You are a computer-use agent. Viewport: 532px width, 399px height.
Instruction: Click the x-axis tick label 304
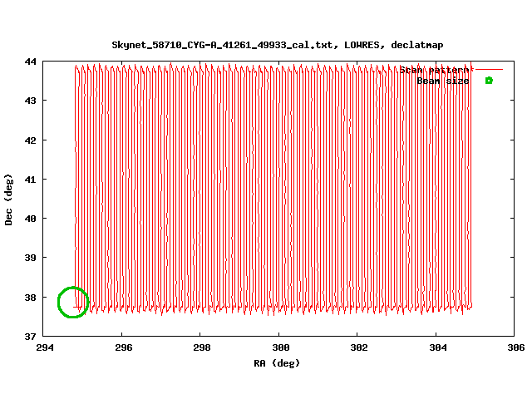click(x=438, y=347)
